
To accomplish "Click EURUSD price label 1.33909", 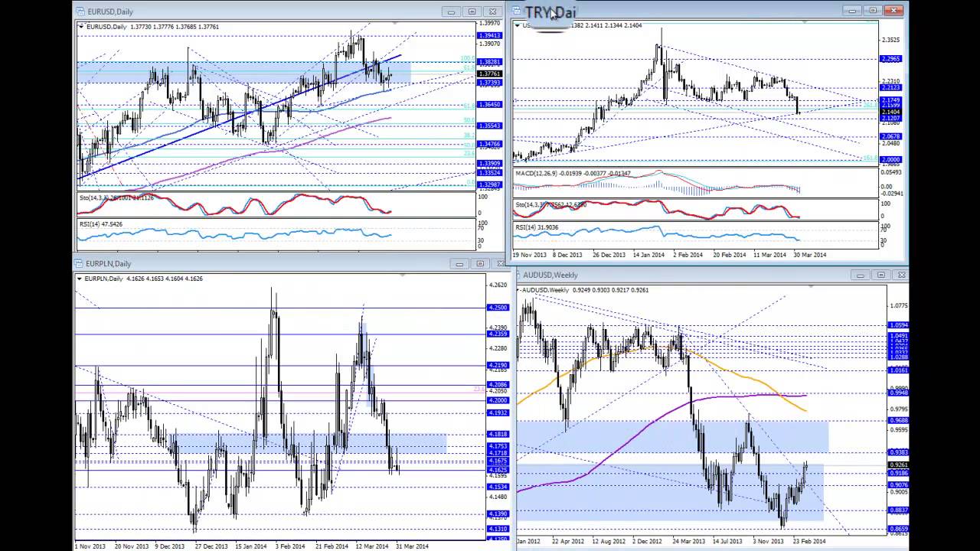I will (x=489, y=163).
